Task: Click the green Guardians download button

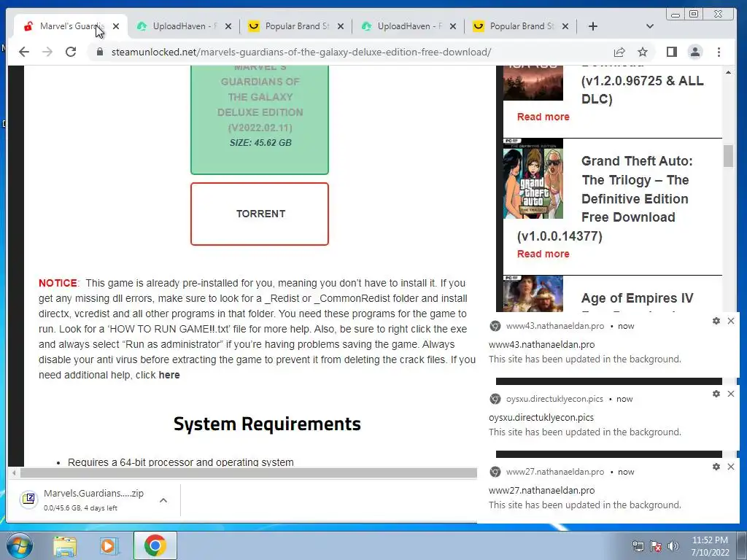Action: point(260,120)
